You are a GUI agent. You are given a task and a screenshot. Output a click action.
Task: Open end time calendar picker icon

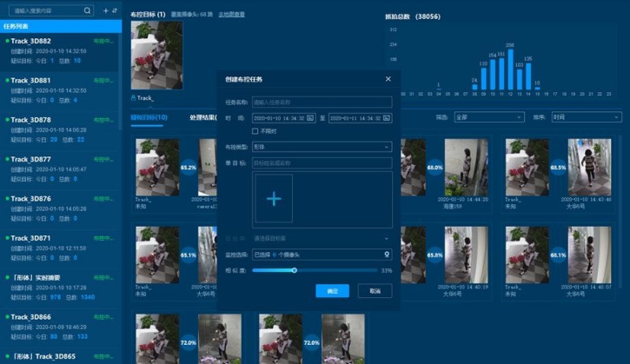[386, 118]
